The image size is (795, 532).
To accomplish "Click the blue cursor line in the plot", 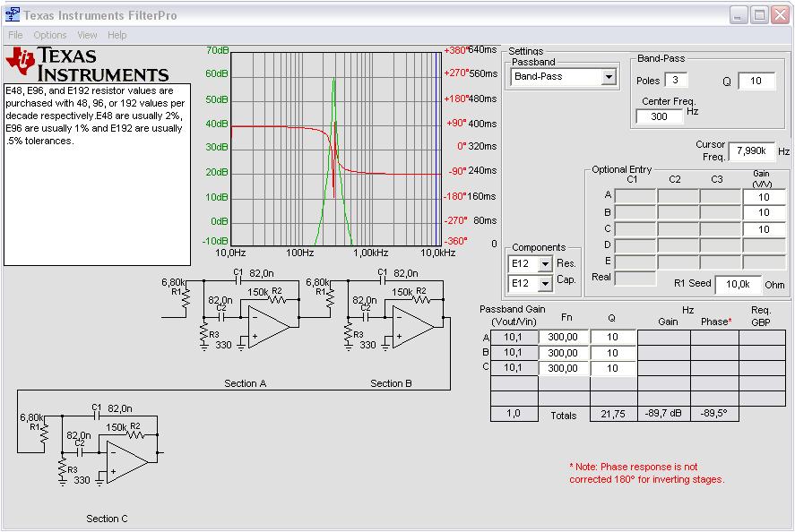I will click(x=436, y=148).
